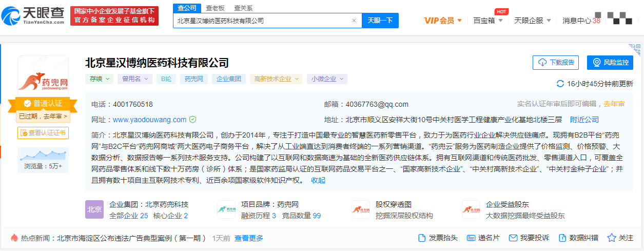This screenshot has height=251, width=644.
Task: Switch to the 查关系 tab
Action: 243,8
